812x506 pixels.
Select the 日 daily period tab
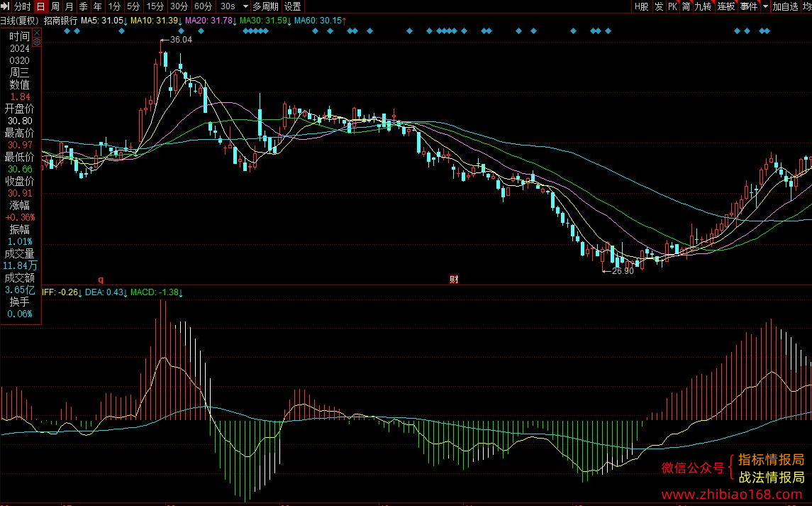pos(41,6)
